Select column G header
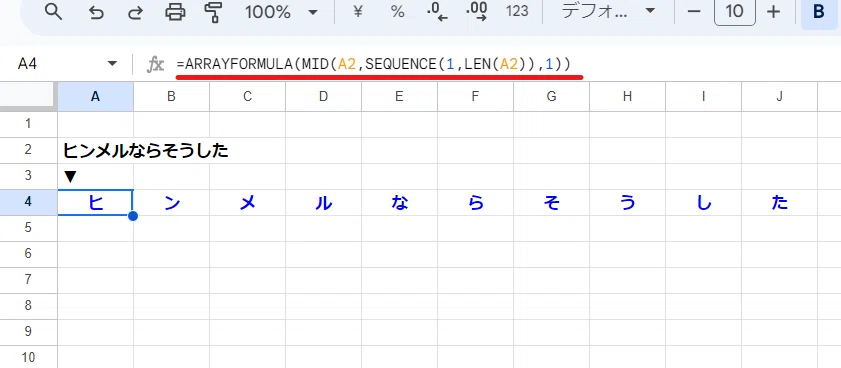 pyautogui.click(x=551, y=96)
